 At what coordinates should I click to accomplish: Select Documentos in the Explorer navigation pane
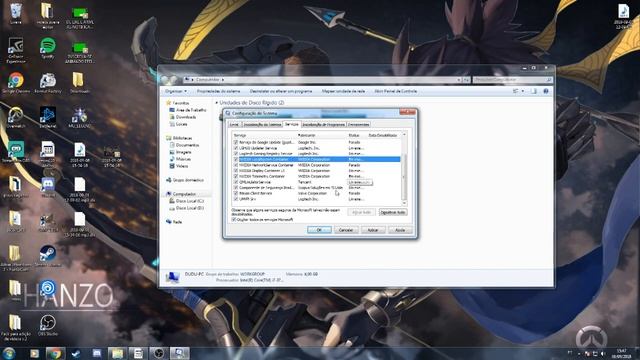184,145
